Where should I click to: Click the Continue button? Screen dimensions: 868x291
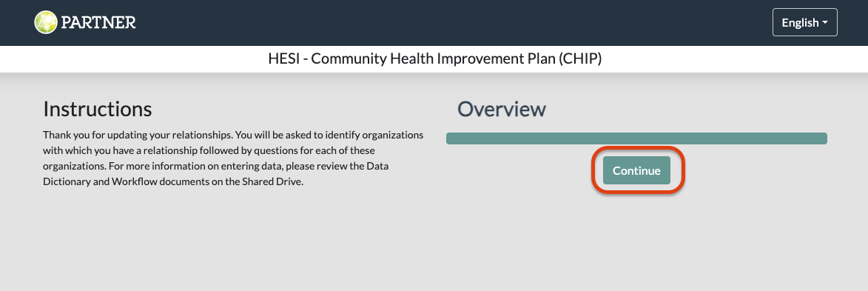click(x=636, y=170)
